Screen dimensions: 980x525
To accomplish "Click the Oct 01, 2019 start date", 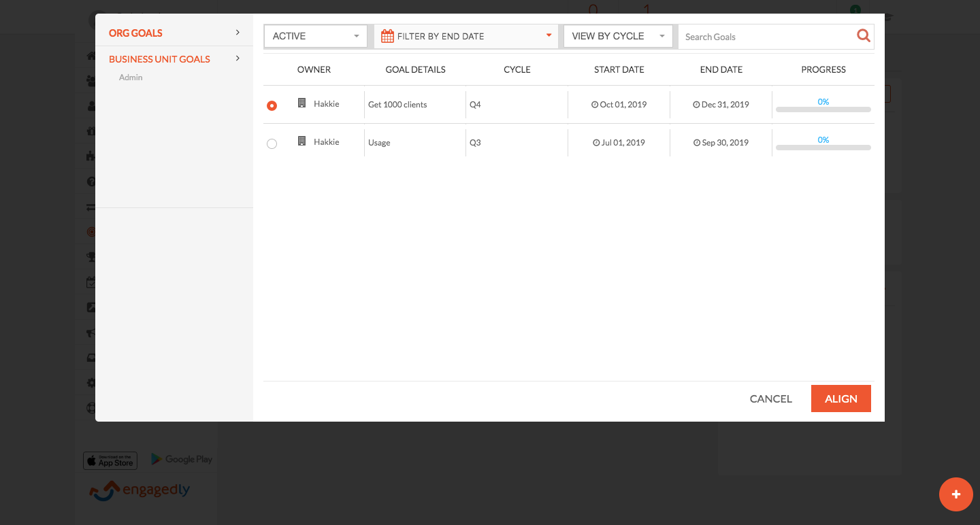I will [x=619, y=105].
